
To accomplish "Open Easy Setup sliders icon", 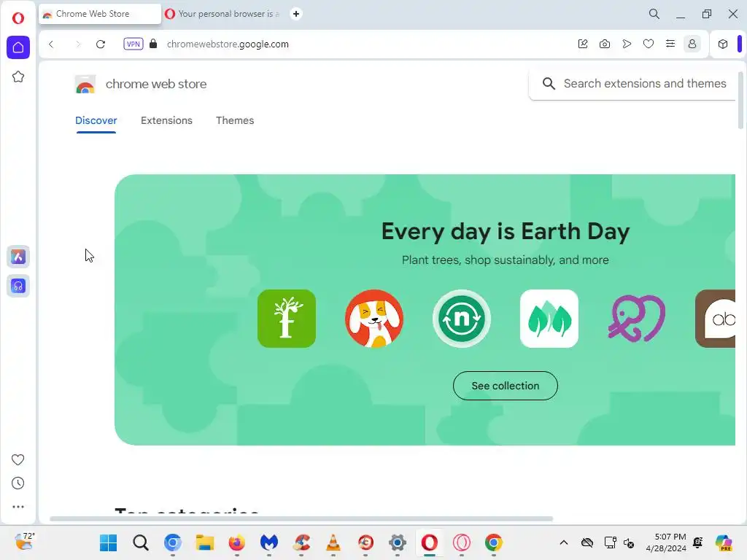I will [670, 44].
